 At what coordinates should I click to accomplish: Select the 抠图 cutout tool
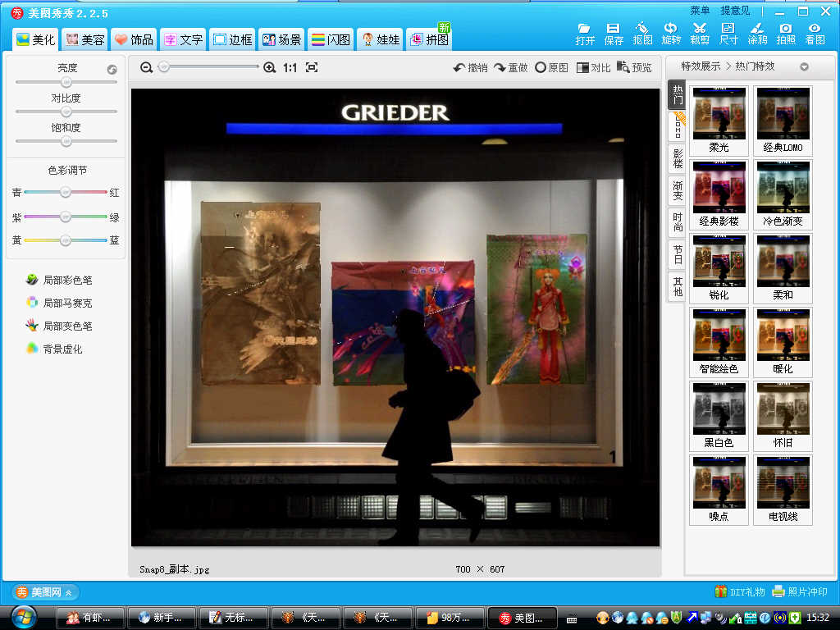point(642,34)
